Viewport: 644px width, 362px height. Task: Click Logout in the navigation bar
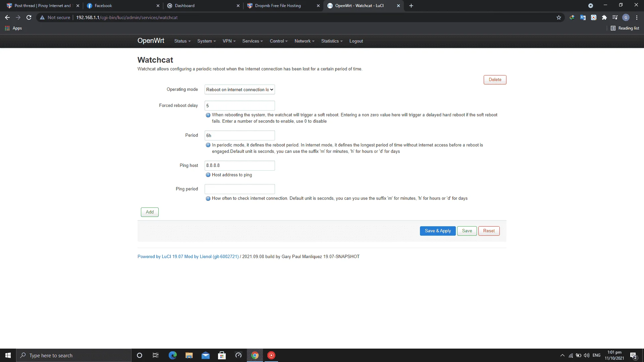pos(356,41)
